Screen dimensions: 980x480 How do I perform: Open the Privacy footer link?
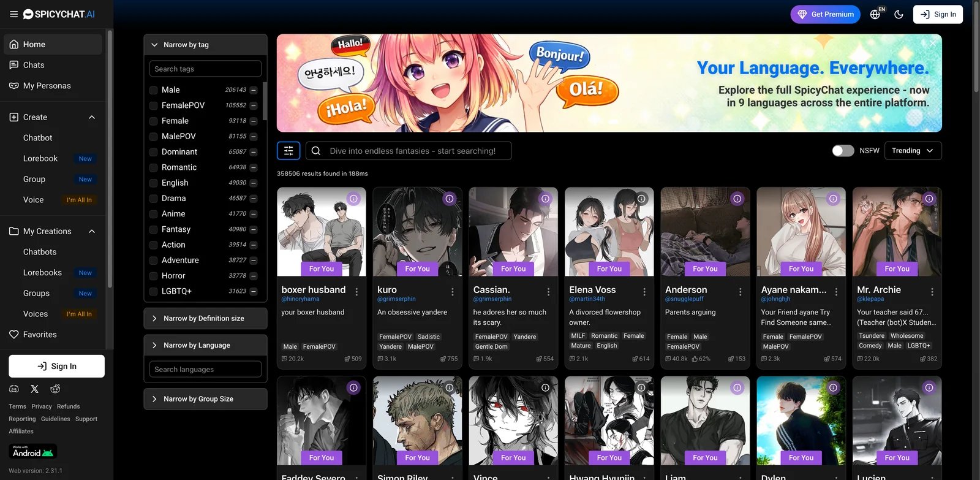pyautogui.click(x=42, y=406)
